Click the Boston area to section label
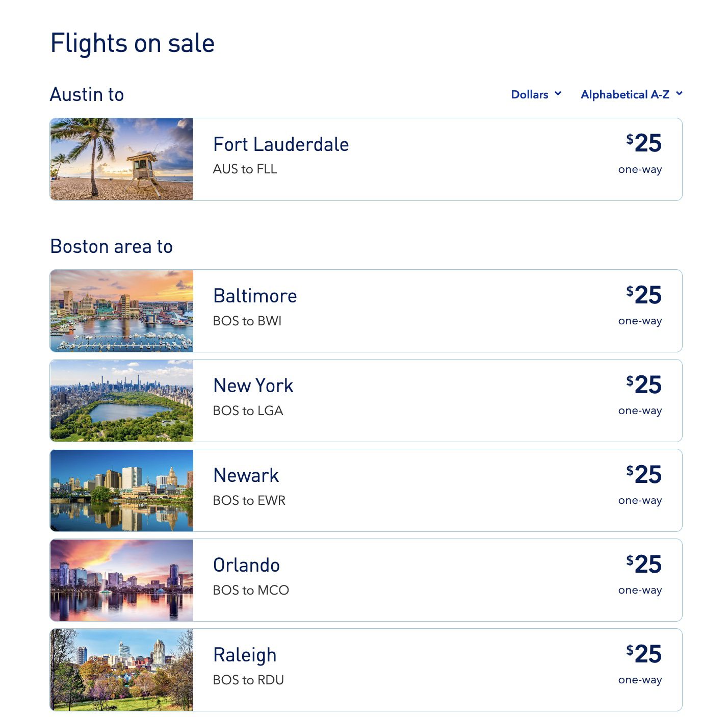Screen dimensions: 728x717 111,246
